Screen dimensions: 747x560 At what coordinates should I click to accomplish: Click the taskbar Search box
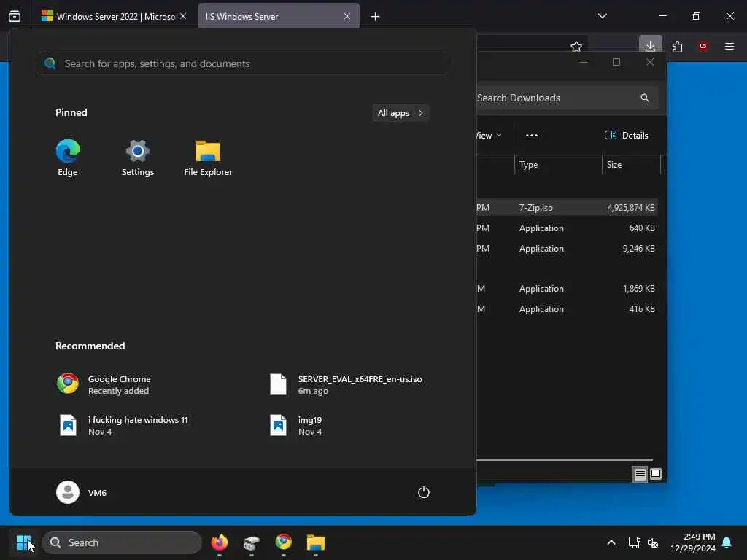tap(122, 542)
